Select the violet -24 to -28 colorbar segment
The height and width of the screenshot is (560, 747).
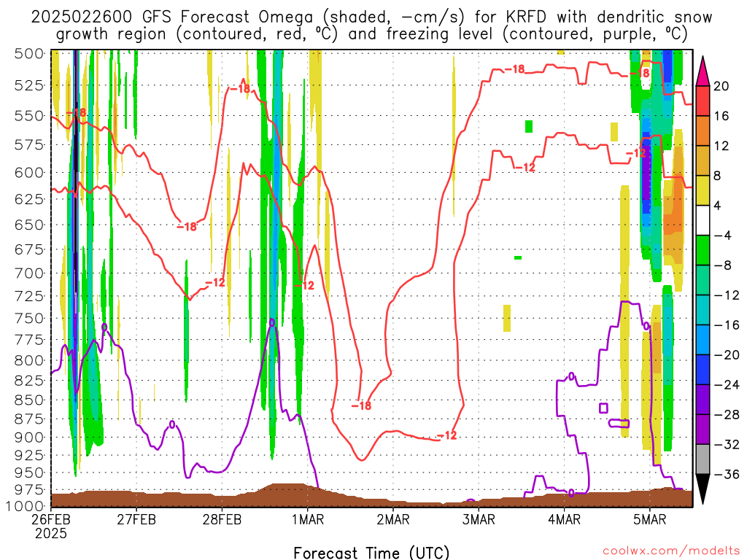[x=703, y=400]
